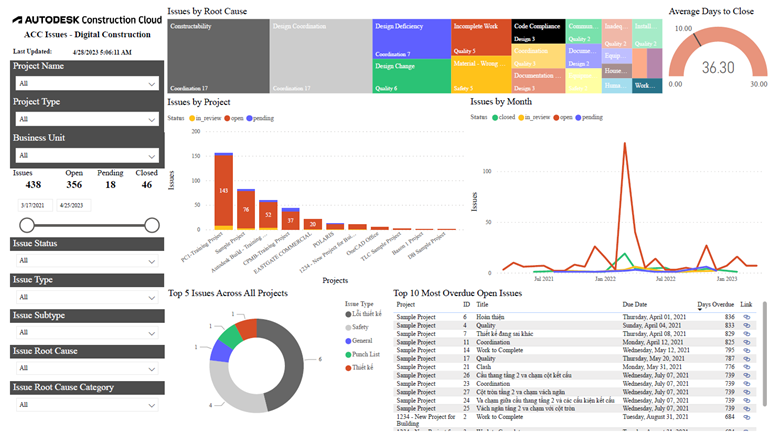Image resolution: width=780 pixels, height=442 pixels.
Task: Click the start date field 3/17/2021
Action: point(35,205)
